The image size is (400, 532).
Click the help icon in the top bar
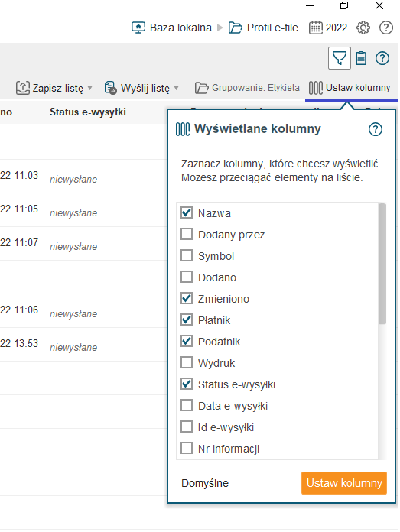point(386,28)
